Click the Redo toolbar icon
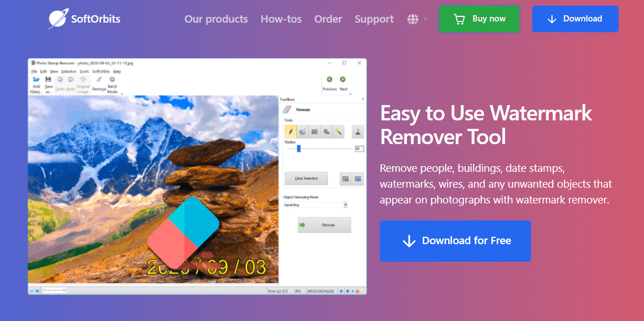The width and height of the screenshot is (644, 321). click(x=71, y=79)
